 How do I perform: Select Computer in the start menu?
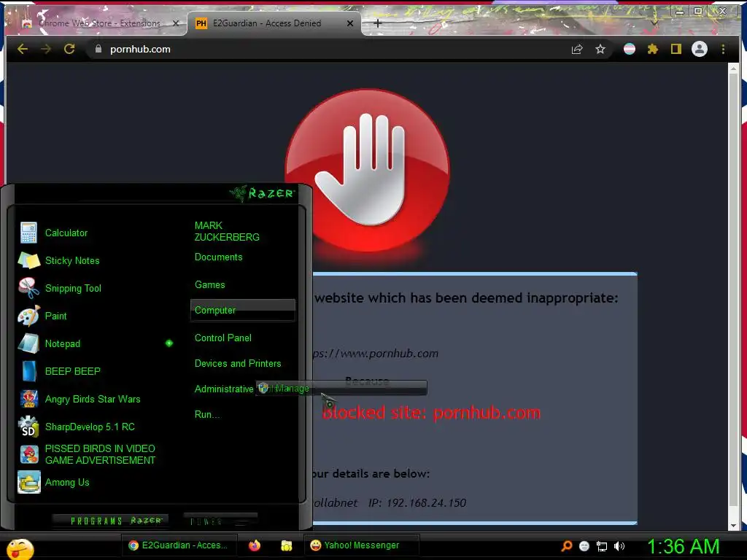243,310
